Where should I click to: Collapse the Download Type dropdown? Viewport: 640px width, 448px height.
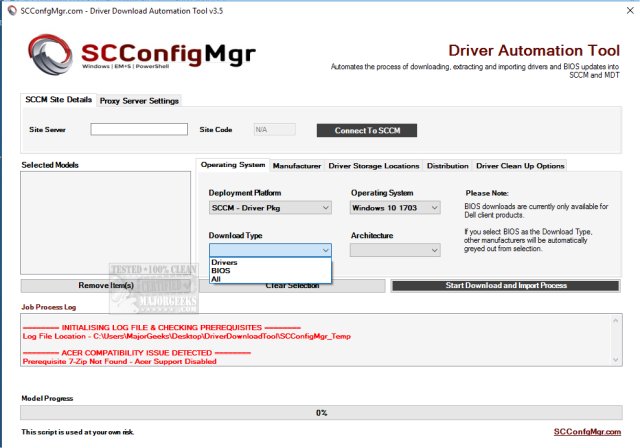[270, 250]
